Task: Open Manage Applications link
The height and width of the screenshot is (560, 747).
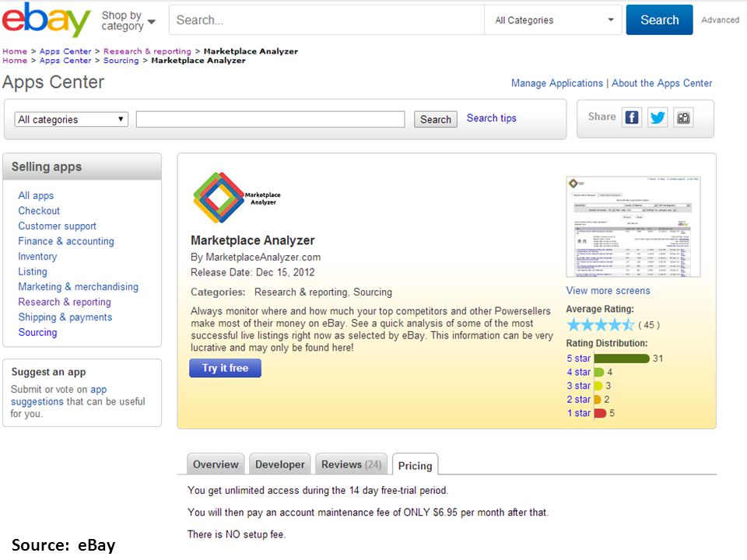Action: coord(557,83)
